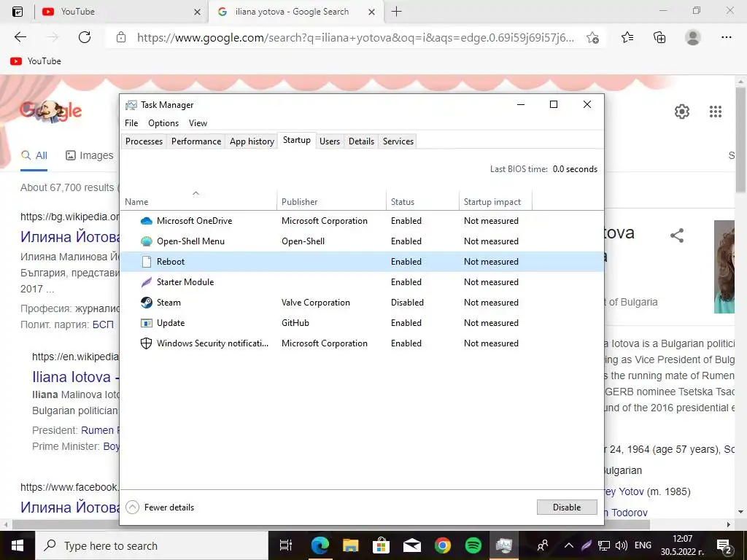Click the page vertical scrollbar thumb
Image resolution: width=747 pixels, height=560 pixels.
(740, 140)
